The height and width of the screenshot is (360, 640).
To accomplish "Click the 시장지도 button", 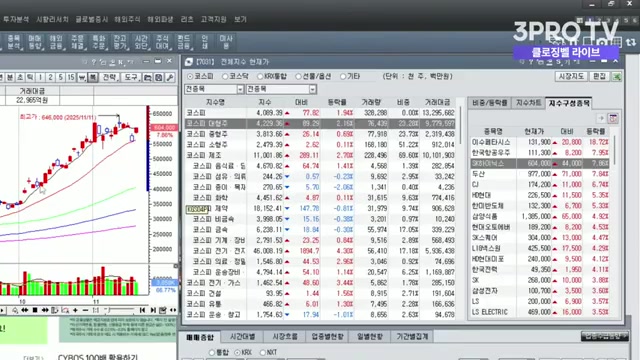I will 571,76.
